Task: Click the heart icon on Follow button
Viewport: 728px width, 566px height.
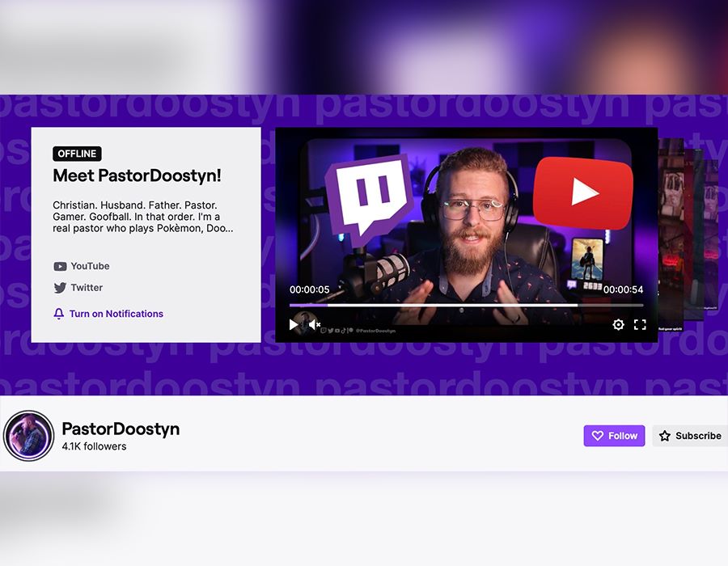Action: click(598, 436)
